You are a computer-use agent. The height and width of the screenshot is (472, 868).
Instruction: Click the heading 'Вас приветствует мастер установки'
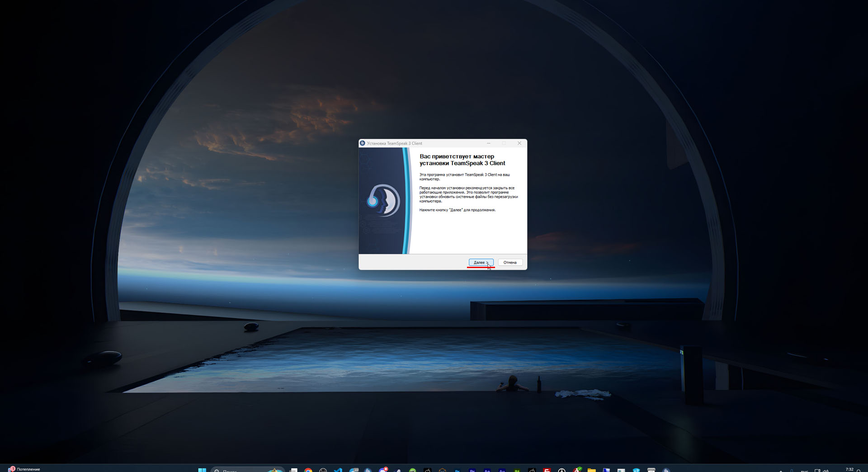pos(462,160)
